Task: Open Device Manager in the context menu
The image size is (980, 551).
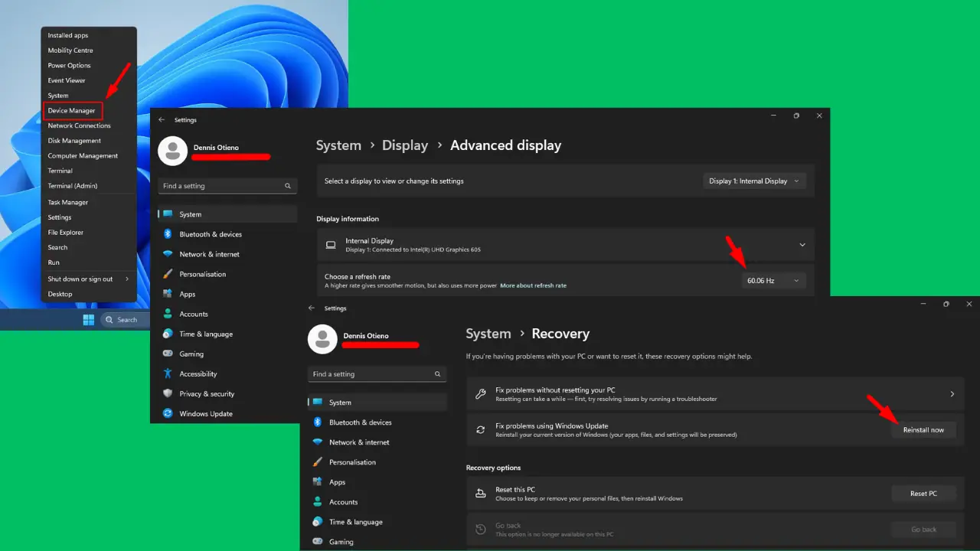Action: 72,111
